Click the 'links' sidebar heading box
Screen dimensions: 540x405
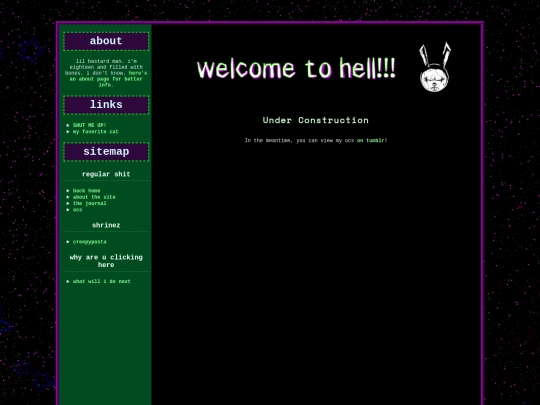coord(106,105)
